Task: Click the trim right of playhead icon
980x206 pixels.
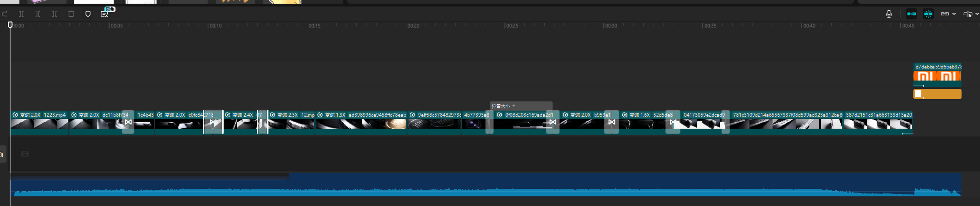Action: pyautogui.click(x=55, y=14)
